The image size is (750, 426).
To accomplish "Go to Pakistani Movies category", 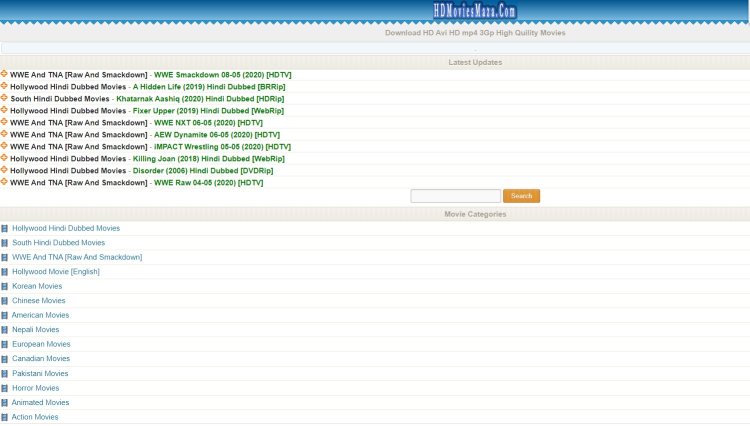I will (x=40, y=373).
